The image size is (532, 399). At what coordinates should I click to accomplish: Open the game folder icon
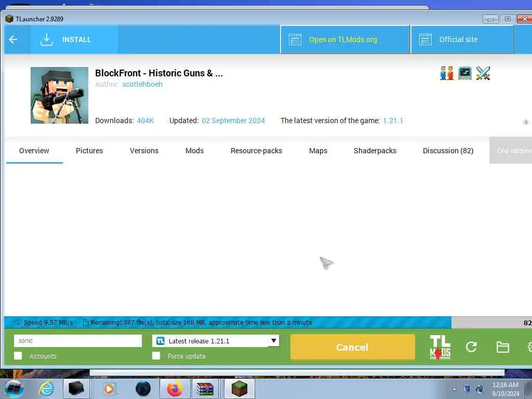click(x=502, y=347)
